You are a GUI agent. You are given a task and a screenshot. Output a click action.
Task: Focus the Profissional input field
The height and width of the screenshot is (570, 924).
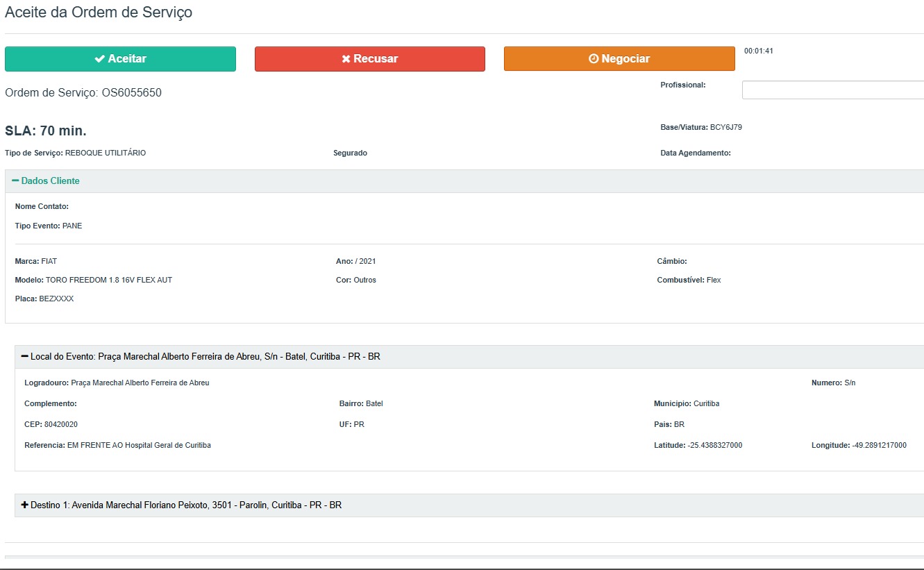click(x=832, y=90)
